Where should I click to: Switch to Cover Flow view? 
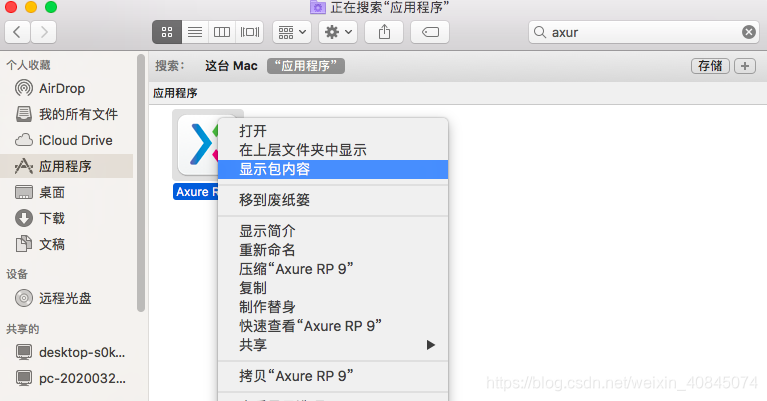250,32
